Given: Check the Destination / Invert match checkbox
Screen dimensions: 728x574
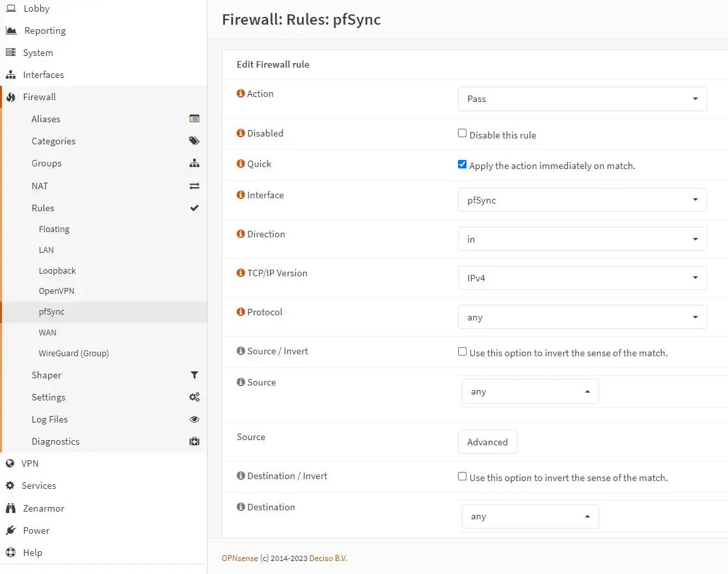Looking at the screenshot, I should click(x=462, y=476).
